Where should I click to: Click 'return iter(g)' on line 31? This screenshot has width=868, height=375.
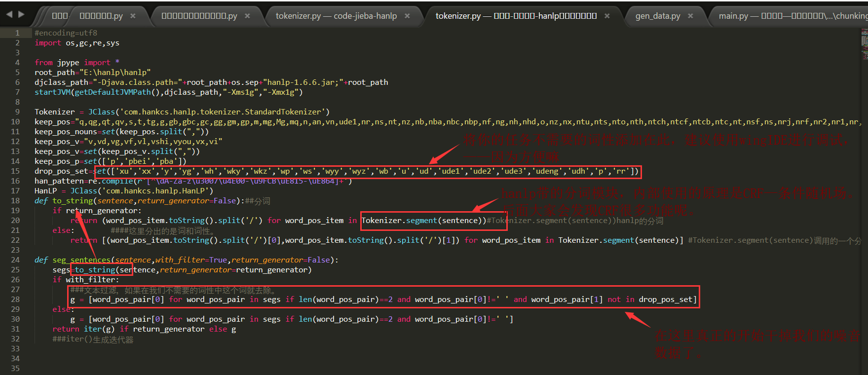(x=84, y=329)
